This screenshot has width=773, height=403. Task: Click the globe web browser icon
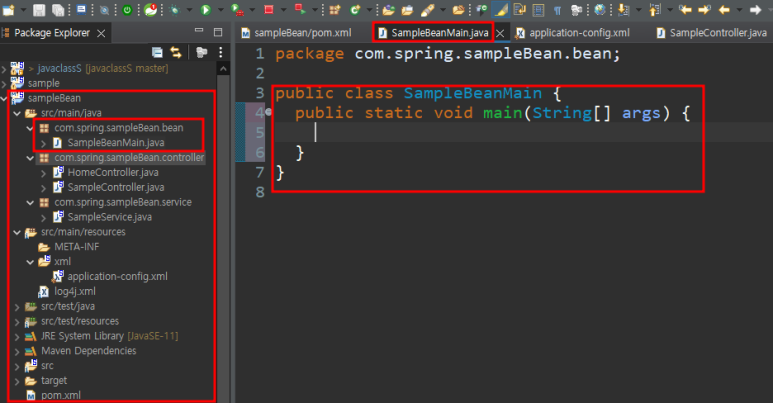point(600,9)
